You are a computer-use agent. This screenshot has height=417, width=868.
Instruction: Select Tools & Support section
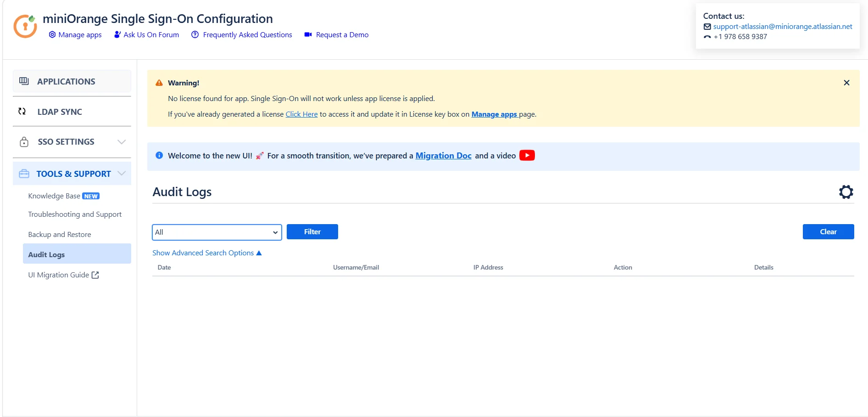(x=72, y=174)
